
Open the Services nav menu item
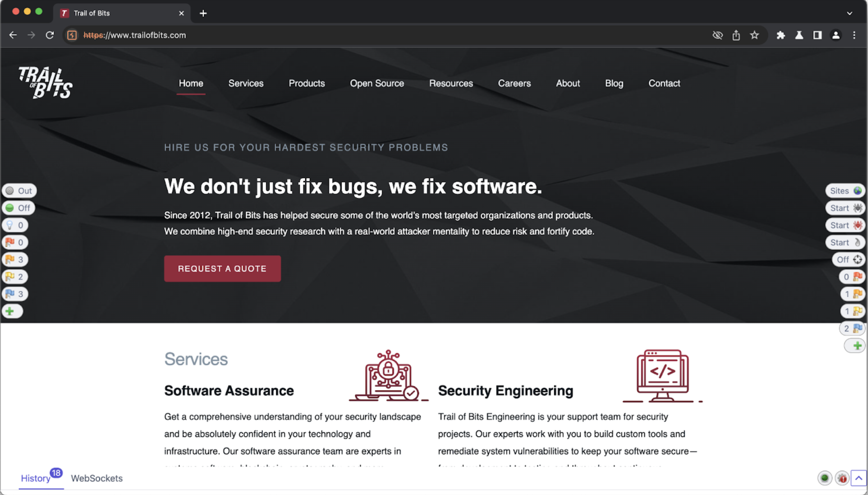click(x=246, y=83)
